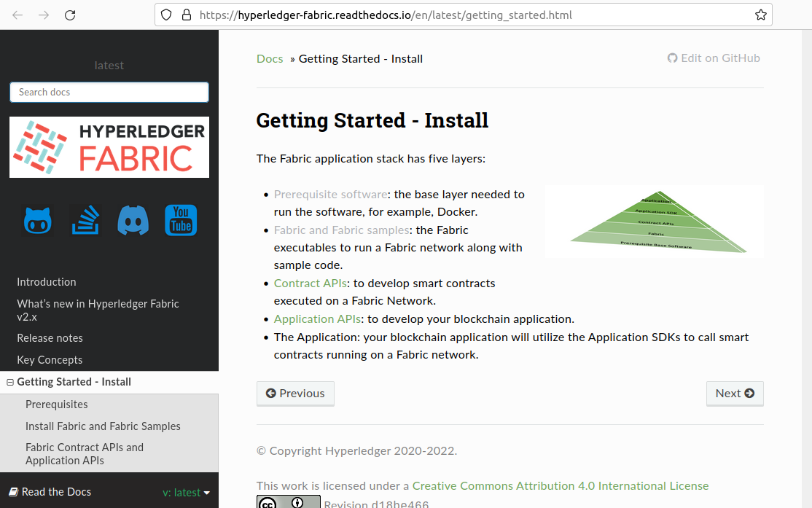Open Creative Commons Attribution 4.0 International License

(561, 485)
